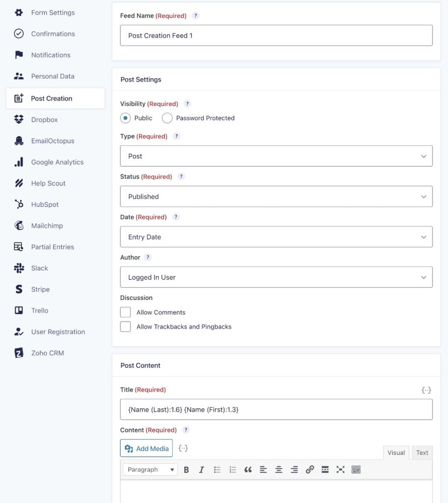Click the Trello board icon
This screenshot has height=503, width=448.
(x=19, y=310)
